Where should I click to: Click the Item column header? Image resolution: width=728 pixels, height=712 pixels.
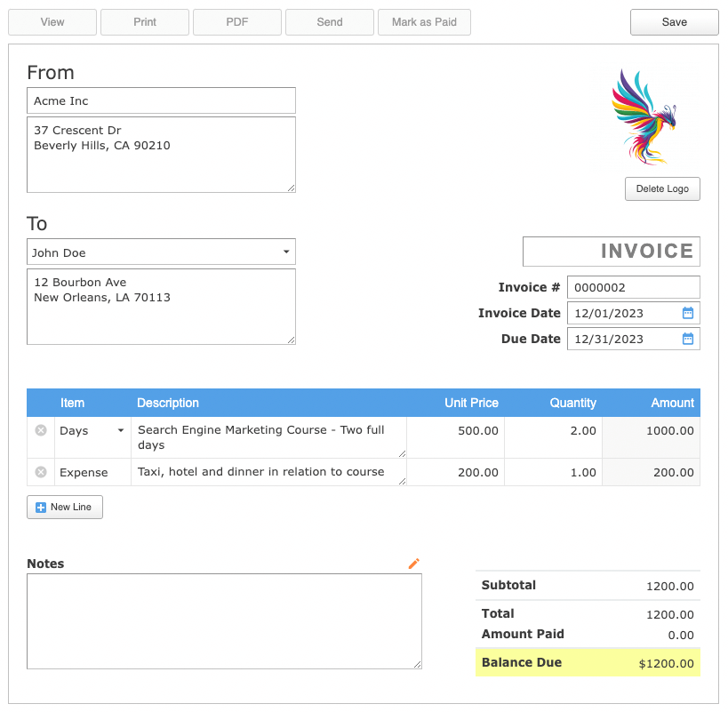[x=72, y=403]
